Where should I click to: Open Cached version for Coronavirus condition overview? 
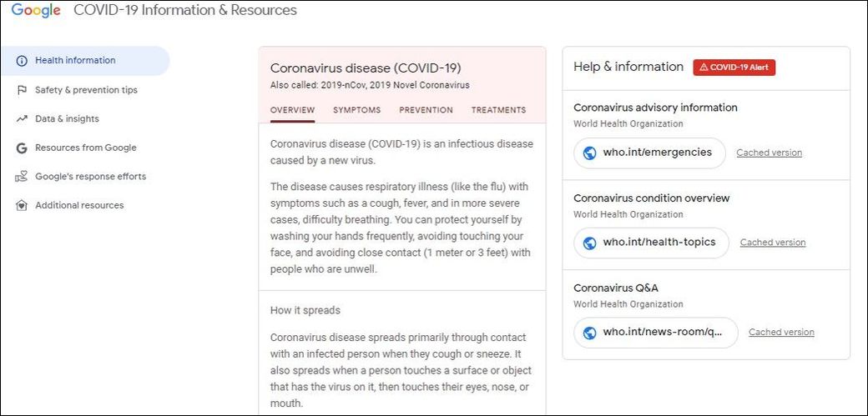point(773,243)
